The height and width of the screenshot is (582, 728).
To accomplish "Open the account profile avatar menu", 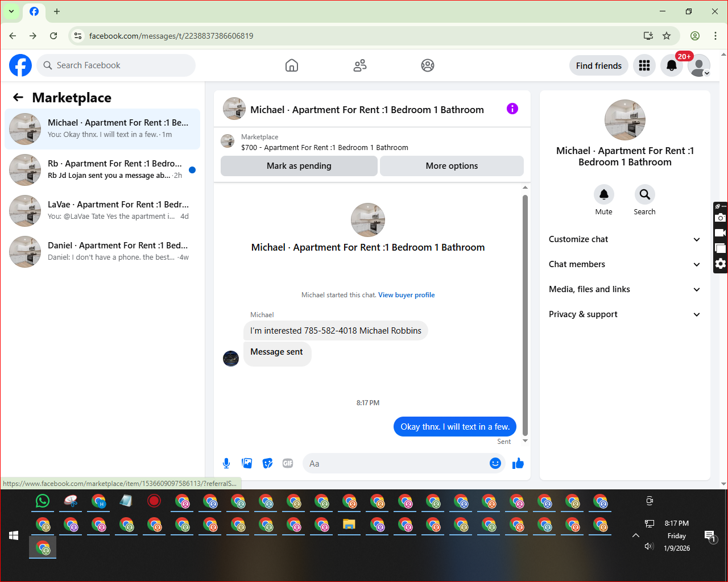I will (x=699, y=65).
